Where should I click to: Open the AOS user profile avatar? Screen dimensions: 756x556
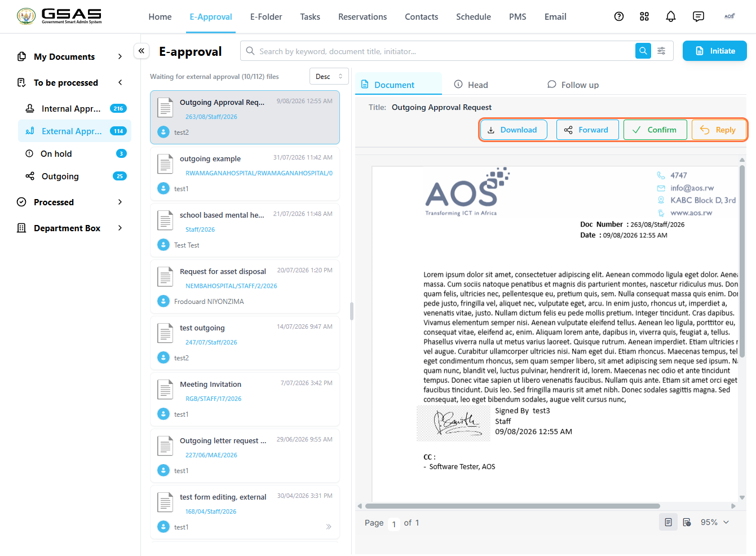coord(730,16)
